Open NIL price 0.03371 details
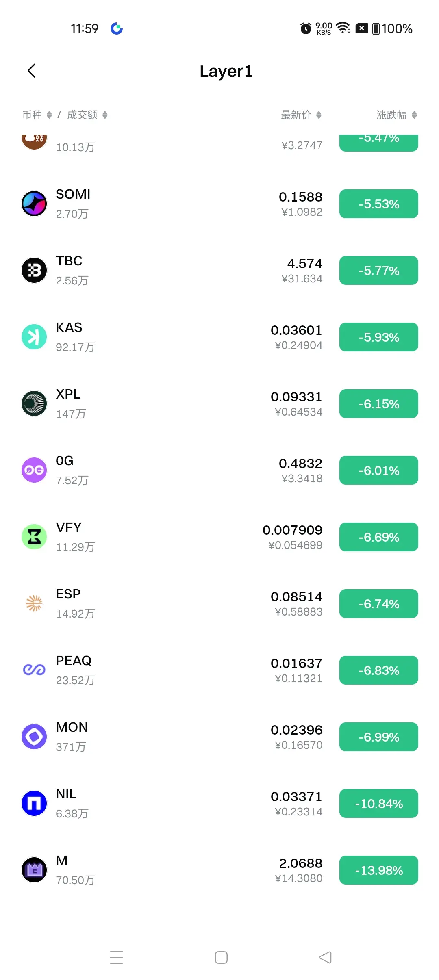The height and width of the screenshot is (980, 439). point(296,797)
